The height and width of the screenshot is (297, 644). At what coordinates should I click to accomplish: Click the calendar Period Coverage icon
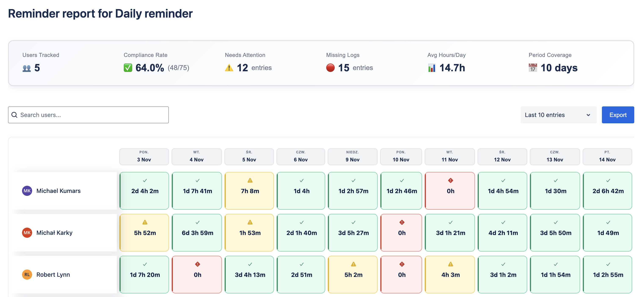(x=533, y=68)
